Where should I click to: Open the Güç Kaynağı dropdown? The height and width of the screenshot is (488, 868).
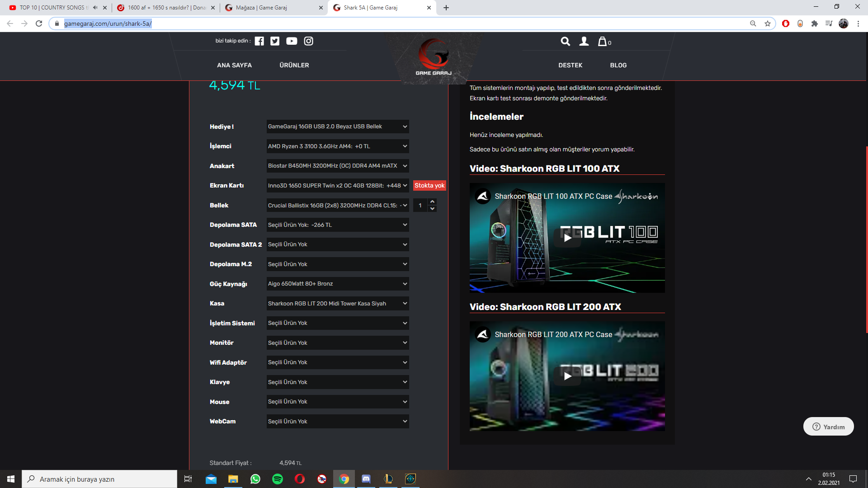(337, 284)
